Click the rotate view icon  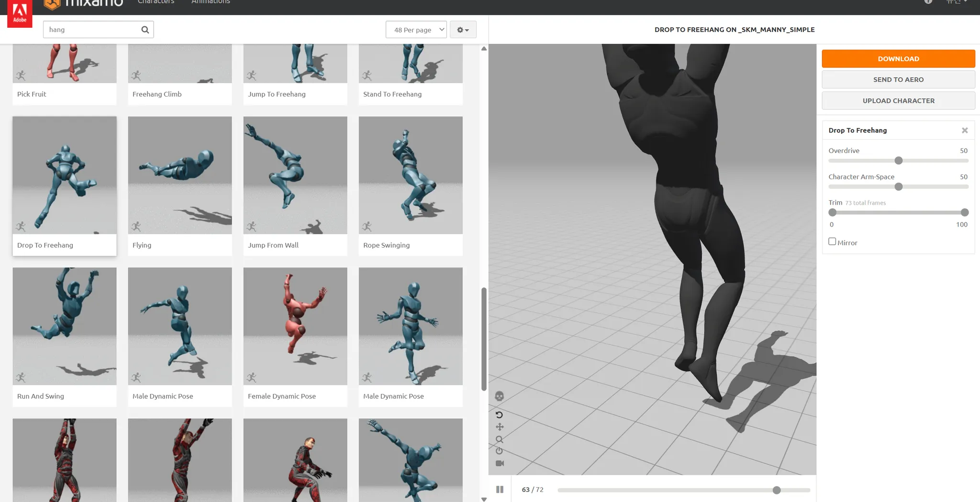(x=499, y=415)
